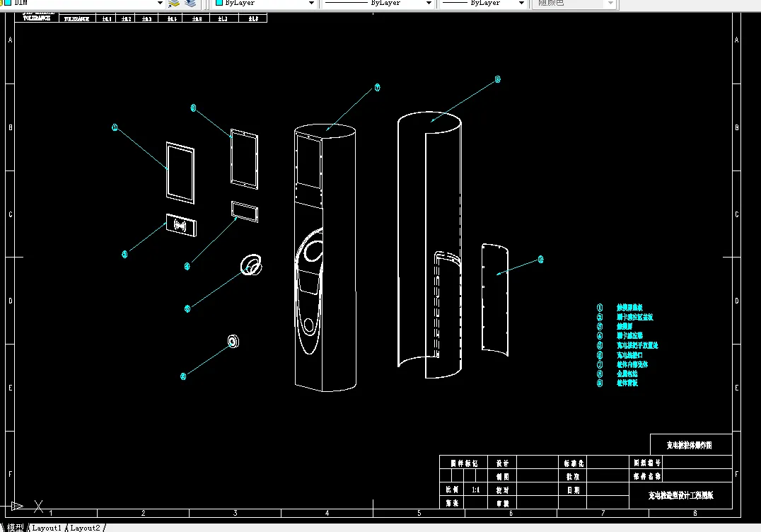The height and width of the screenshot is (532, 761).
Task: Select the 1:1 scale value cell
Action: (475, 490)
